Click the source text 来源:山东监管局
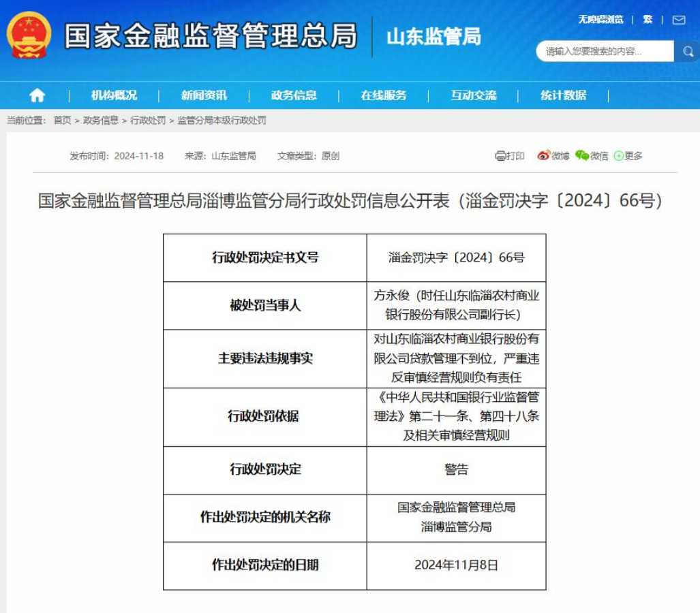700x613 pixels. click(221, 156)
